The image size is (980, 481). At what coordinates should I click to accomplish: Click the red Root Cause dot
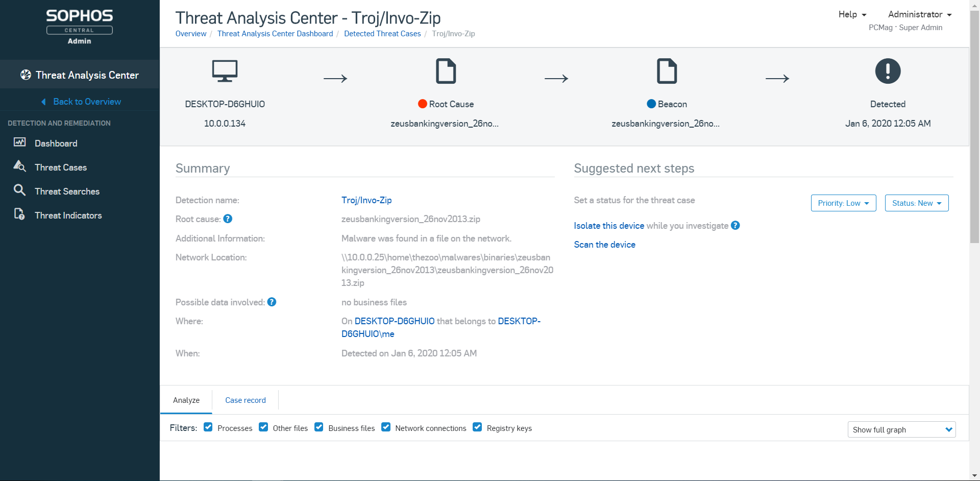pyautogui.click(x=422, y=104)
